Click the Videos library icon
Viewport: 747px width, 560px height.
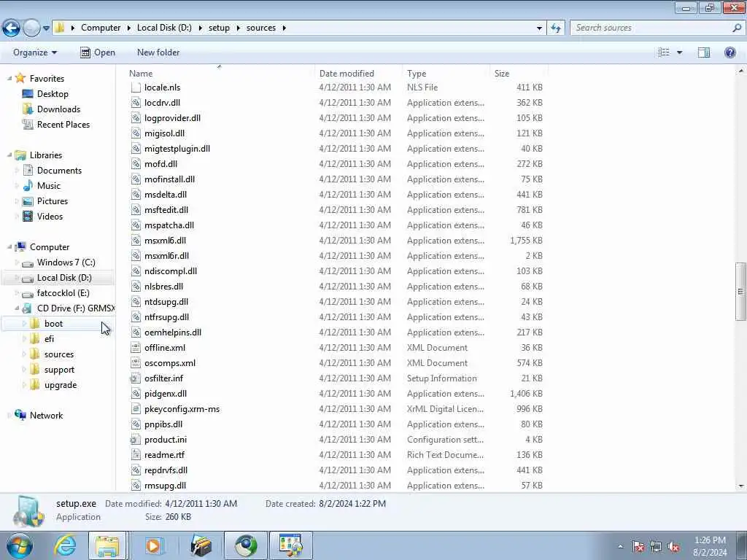[28, 216]
